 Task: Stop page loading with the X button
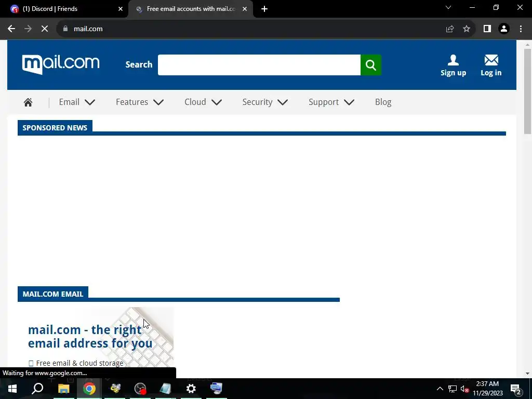(x=45, y=29)
